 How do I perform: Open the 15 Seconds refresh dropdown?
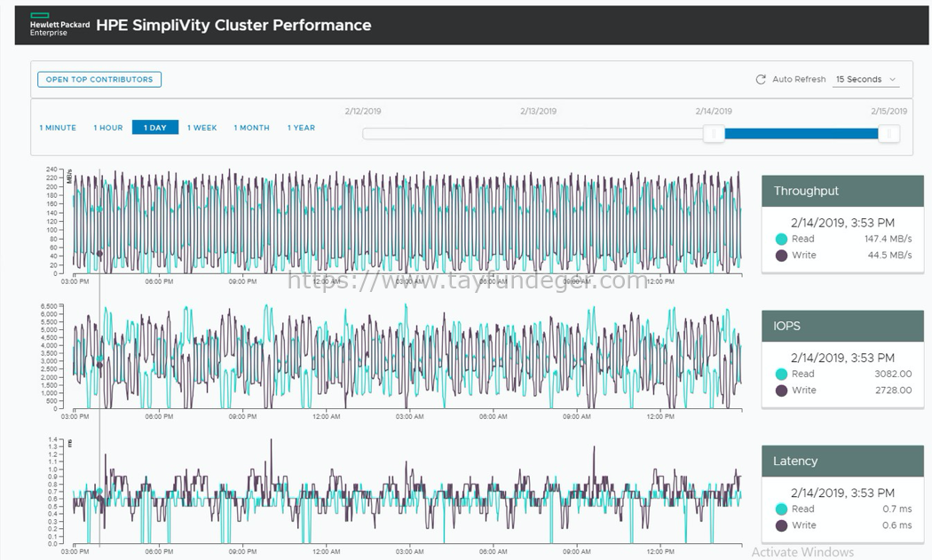point(865,80)
